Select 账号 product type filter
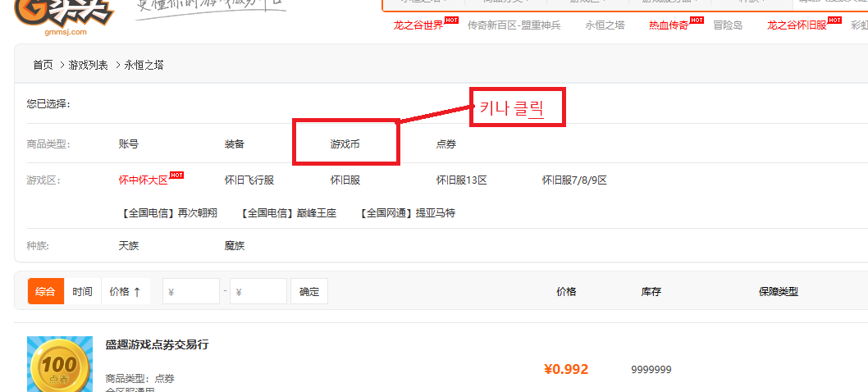Image resolution: width=868 pixels, height=392 pixels. [129, 144]
